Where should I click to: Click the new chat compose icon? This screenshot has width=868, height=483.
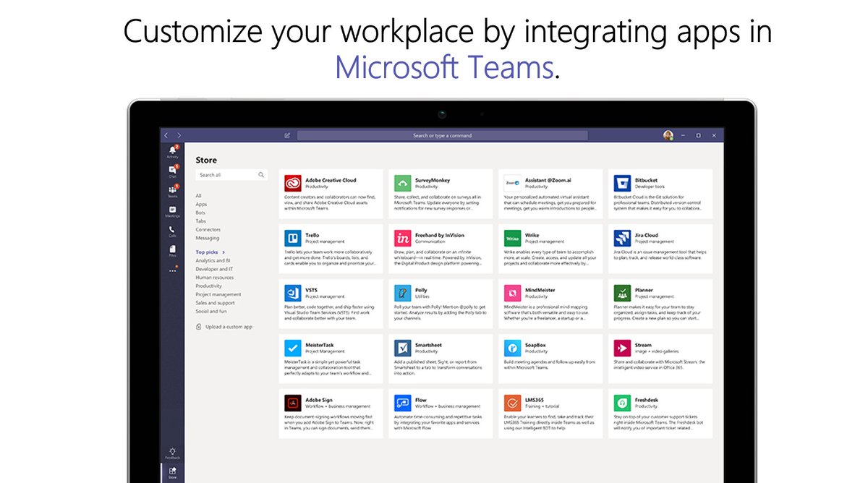tap(287, 135)
